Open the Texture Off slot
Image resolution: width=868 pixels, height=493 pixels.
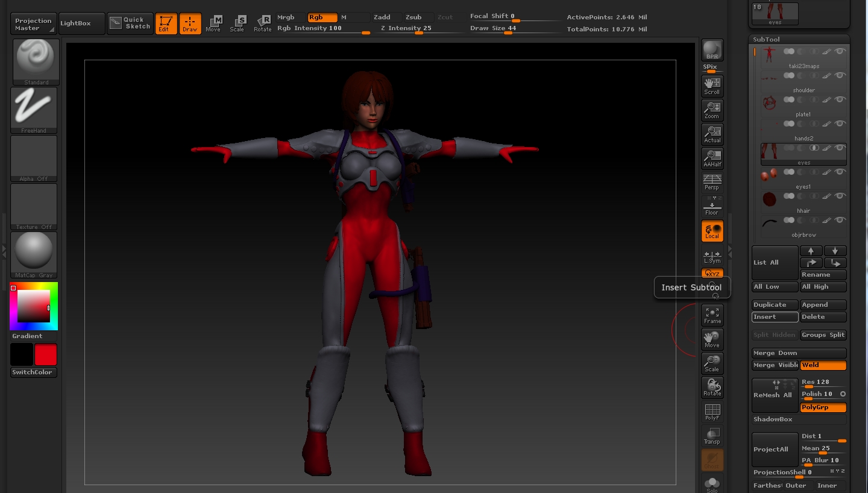(34, 206)
